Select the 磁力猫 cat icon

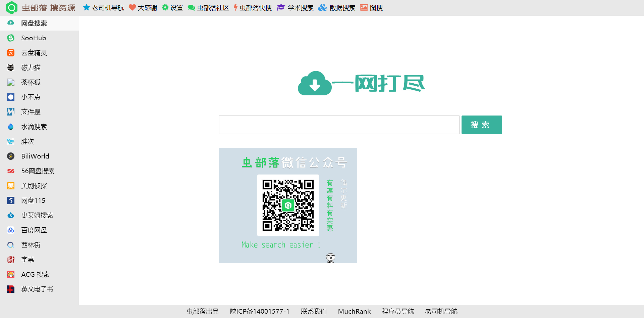point(11,67)
